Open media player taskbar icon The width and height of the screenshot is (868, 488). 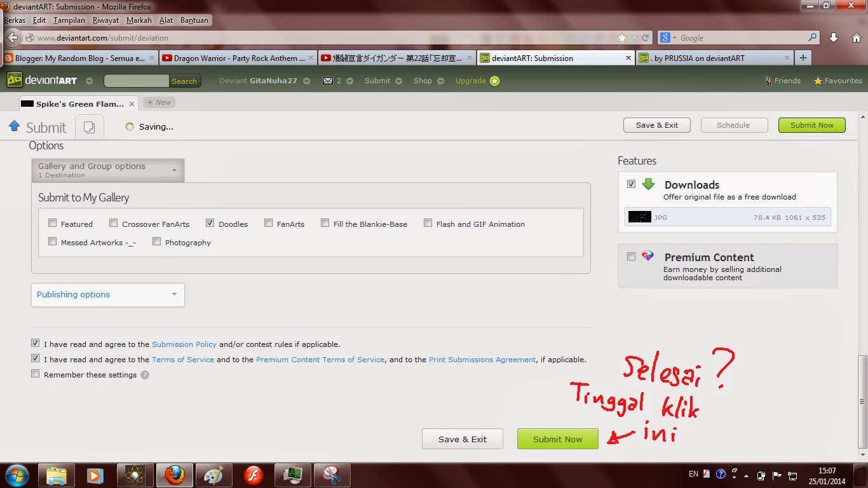tap(95, 475)
